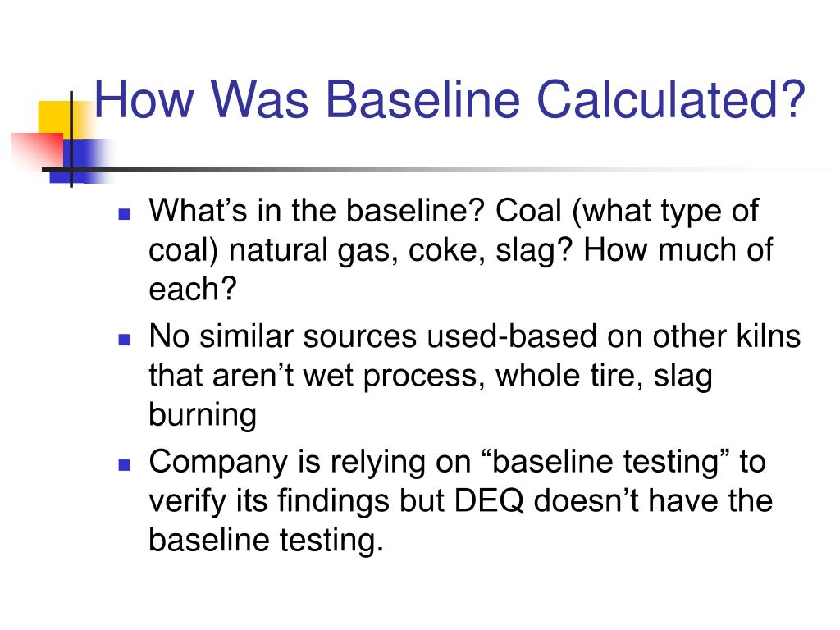The height and width of the screenshot is (630, 840).
Task: Click the word 'DEQ' in third bullet
Action: click(x=489, y=501)
